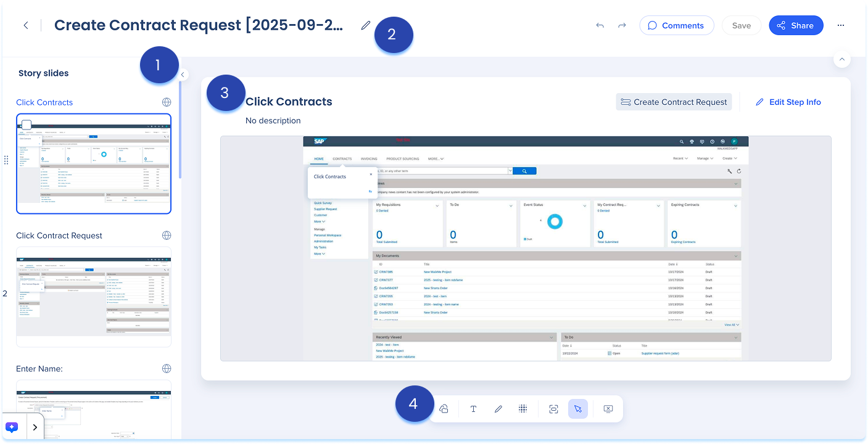Open the Comments panel
The height and width of the screenshot is (444, 868).
tap(676, 25)
